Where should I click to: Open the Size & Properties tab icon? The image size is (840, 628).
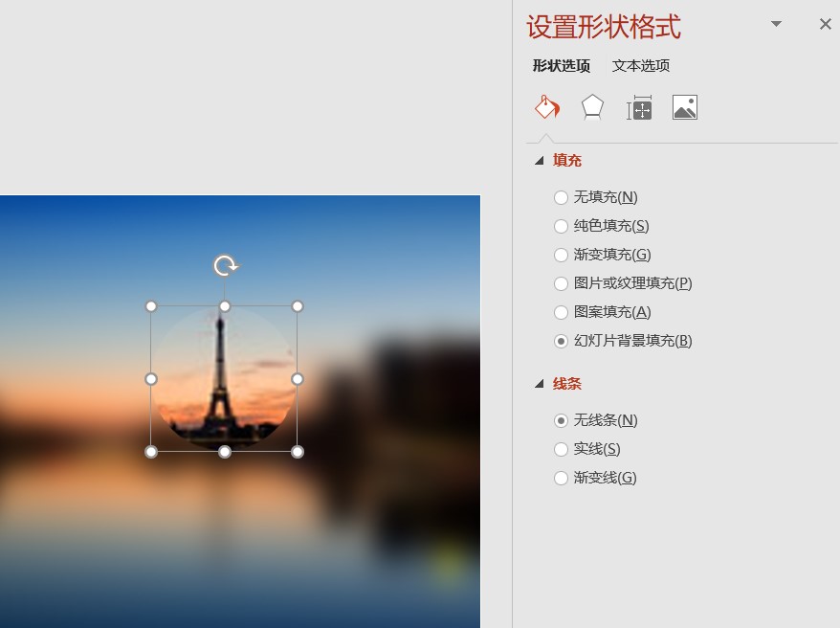click(639, 107)
